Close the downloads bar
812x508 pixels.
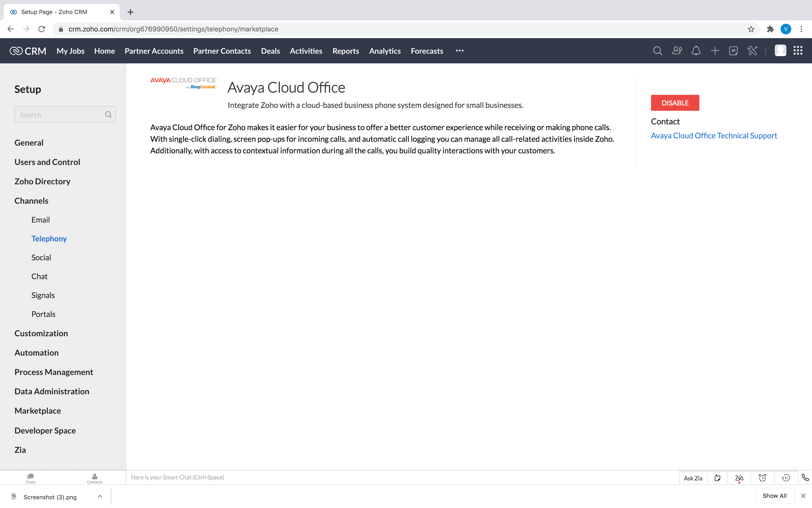pyautogui.click(x=803, y=496)
